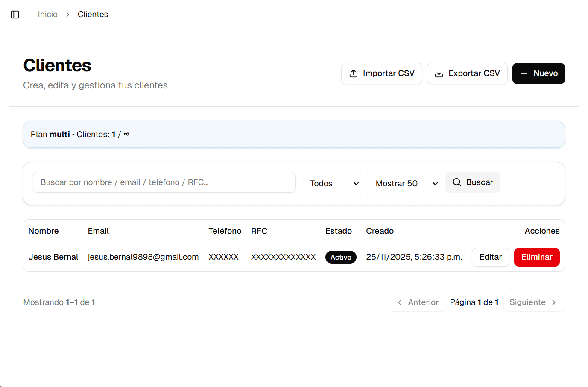
Task: Click the Activo status badge
Action: click(341, 257)
